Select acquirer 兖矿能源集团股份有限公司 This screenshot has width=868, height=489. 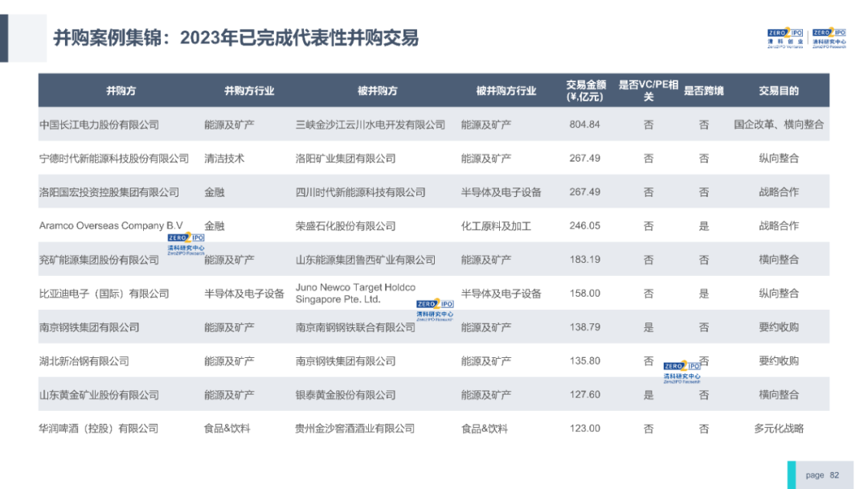tap(99, 260)
